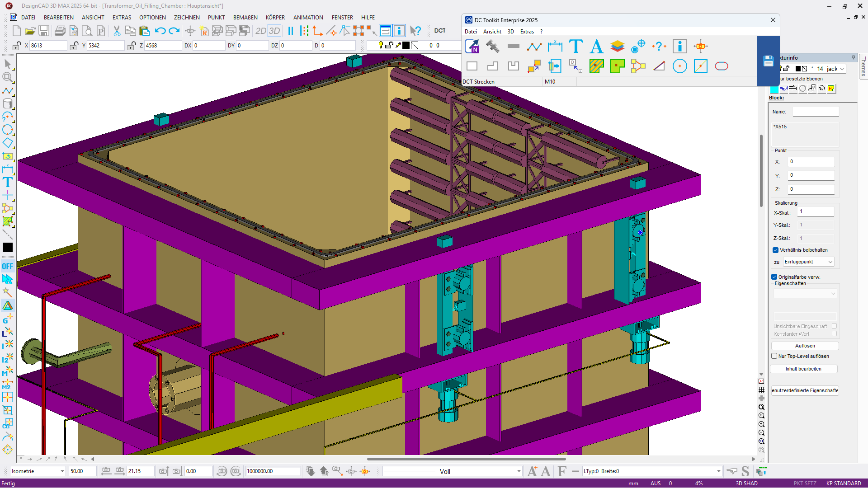868x488 pixels.
Task: Click the black color swatch in left toolbar
Action: click(8, 248)
